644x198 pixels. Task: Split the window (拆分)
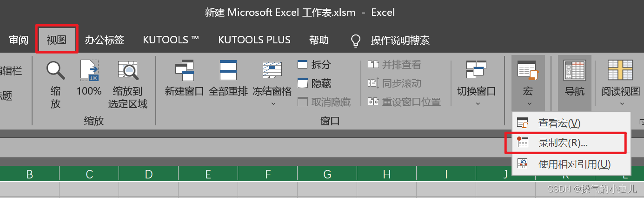pyautogui.click(x=314, y=65)
